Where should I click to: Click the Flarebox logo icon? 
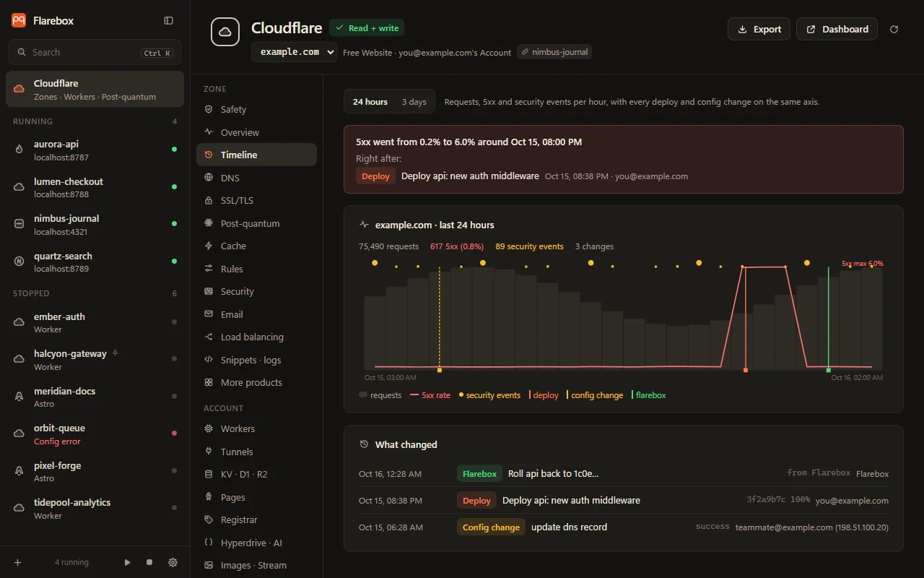click(x=19, y=21)
